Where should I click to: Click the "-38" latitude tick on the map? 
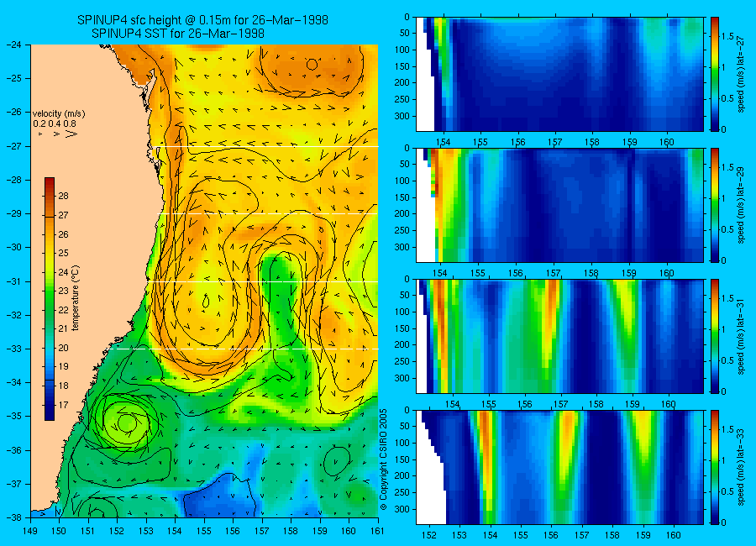[14, 517]
